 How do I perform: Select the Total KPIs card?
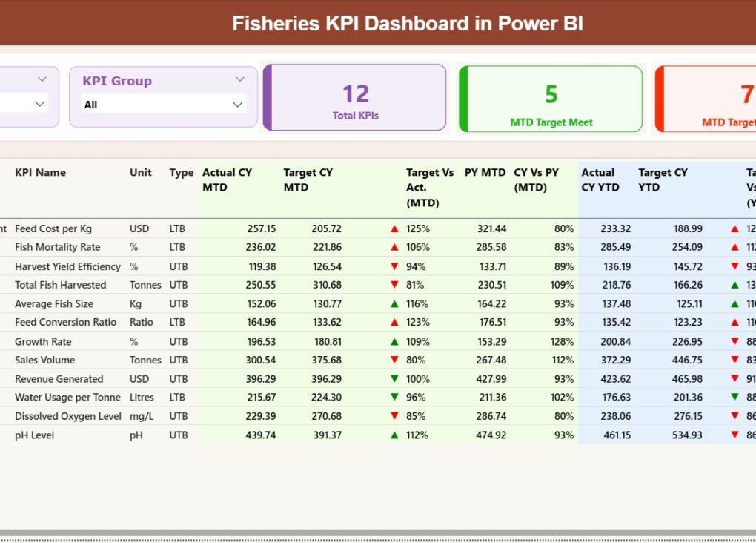point(354,97)
